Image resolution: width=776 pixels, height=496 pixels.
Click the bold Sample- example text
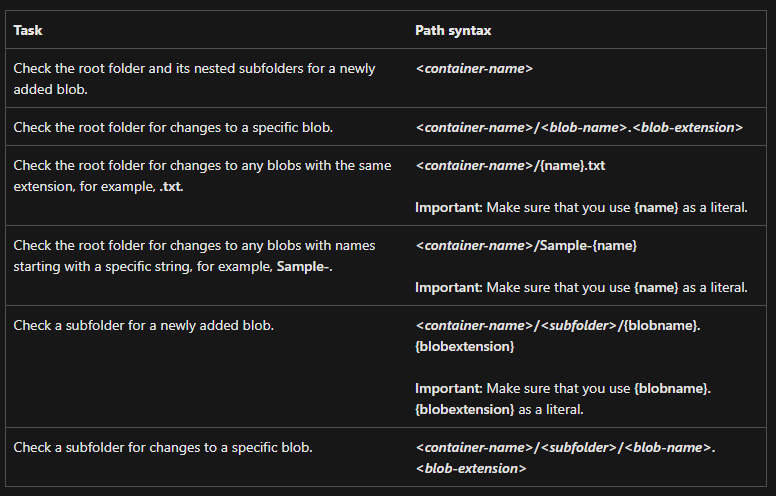point(304,266)
